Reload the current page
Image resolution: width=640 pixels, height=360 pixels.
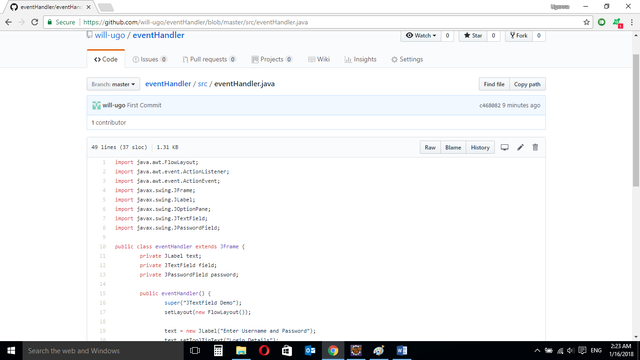pyautogui.click(x=35, y=22)
